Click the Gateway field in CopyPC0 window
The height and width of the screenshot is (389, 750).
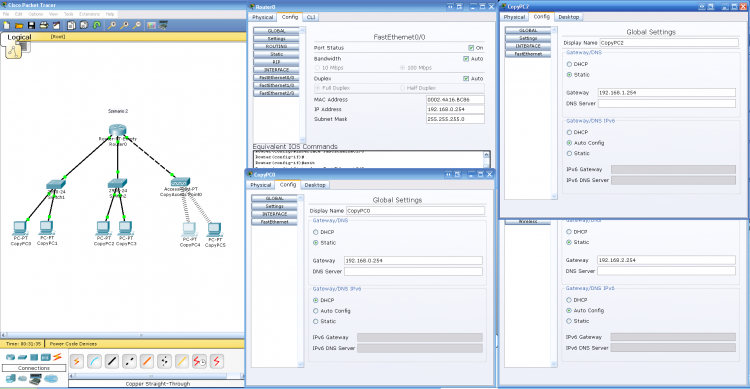pyautogui.click(x=413, y=261)
